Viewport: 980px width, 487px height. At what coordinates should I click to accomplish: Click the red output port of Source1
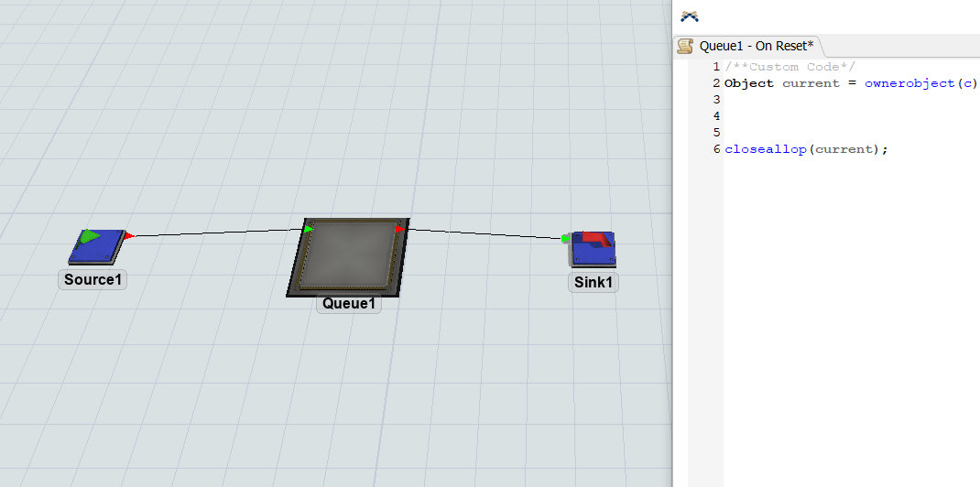click(x=129, y=236)
